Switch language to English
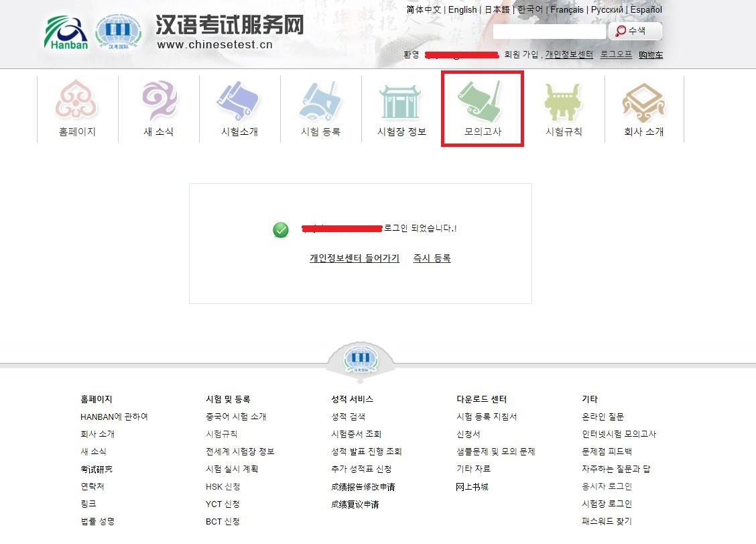This screenshot has height=544, width=756. pyautogui.click(x=462, y=10)
